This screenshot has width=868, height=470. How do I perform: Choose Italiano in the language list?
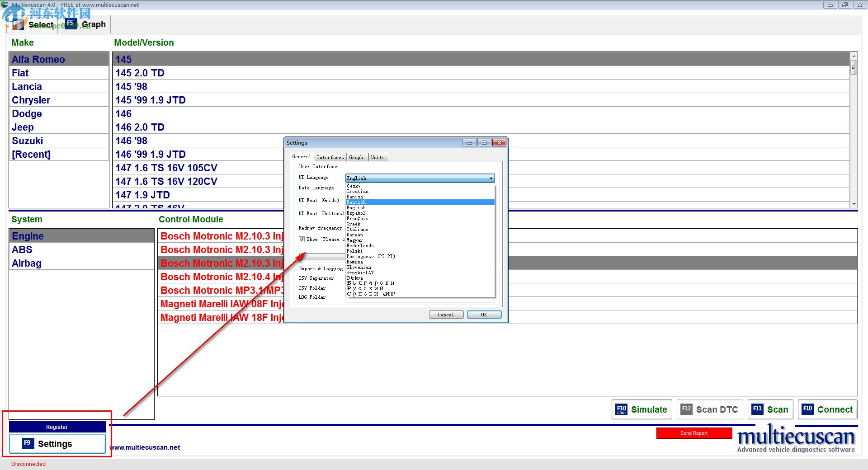pos(420,229)
